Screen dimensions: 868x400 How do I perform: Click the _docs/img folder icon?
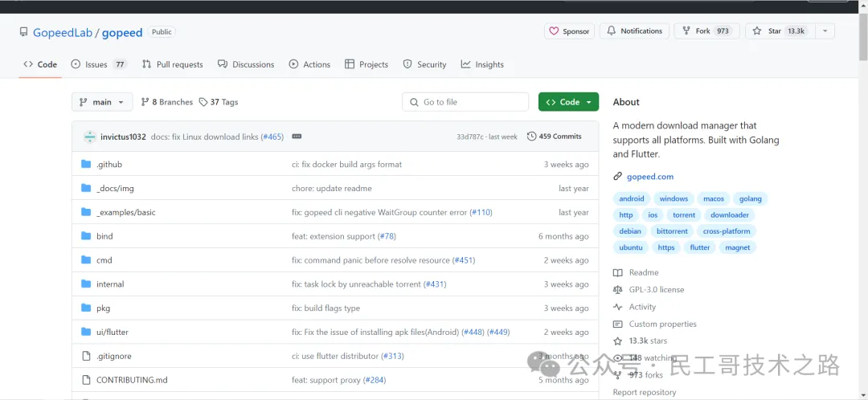click(86, 188)
